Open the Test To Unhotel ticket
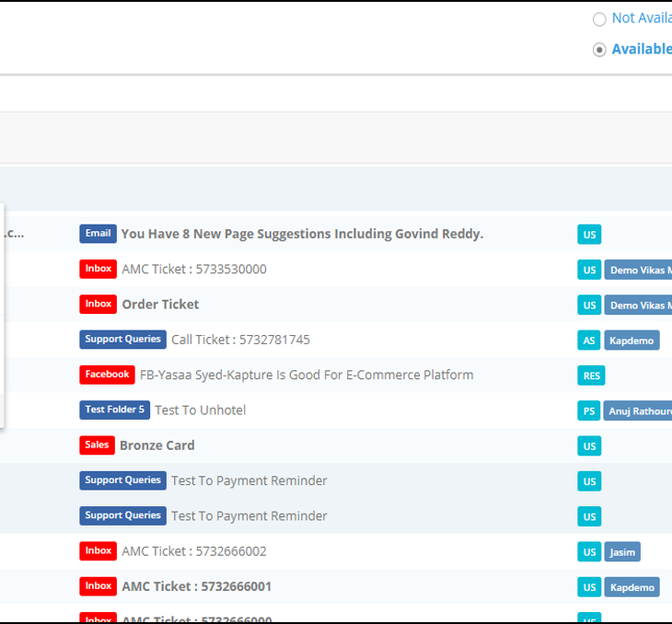 click(x=200, y=410)
